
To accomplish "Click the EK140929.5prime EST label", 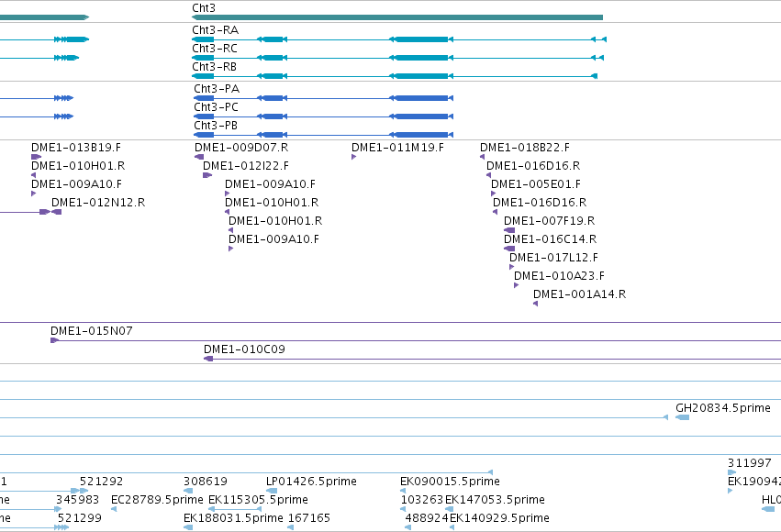I will [x=499, y=518].
